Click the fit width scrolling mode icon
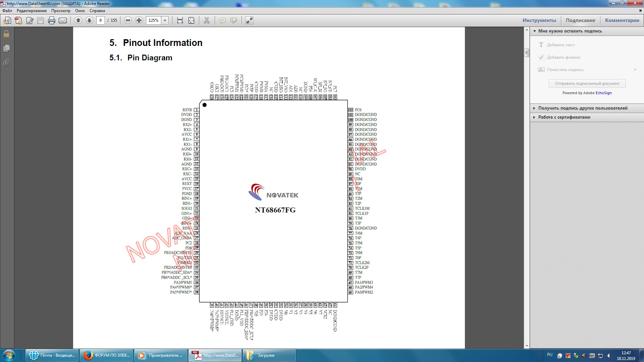This screenshot has width=644, height=362. pos(180,20)
